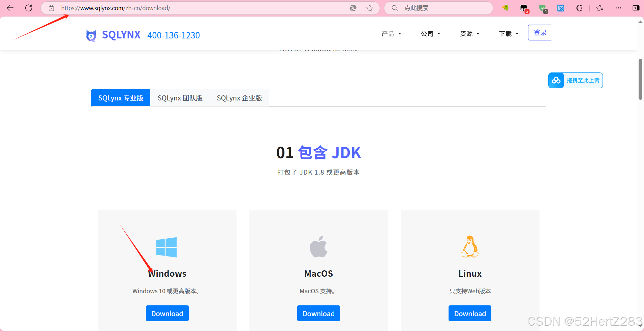Expand the 资源 dropdown menu
The height and width of the screenshot is (332, 644).
(x=469, y=34)
